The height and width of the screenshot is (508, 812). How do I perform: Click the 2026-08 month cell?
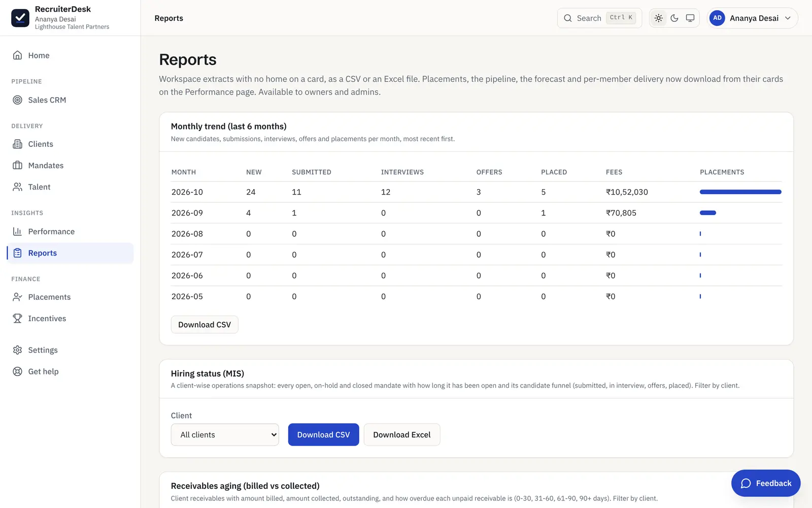[x=187, y=234]
